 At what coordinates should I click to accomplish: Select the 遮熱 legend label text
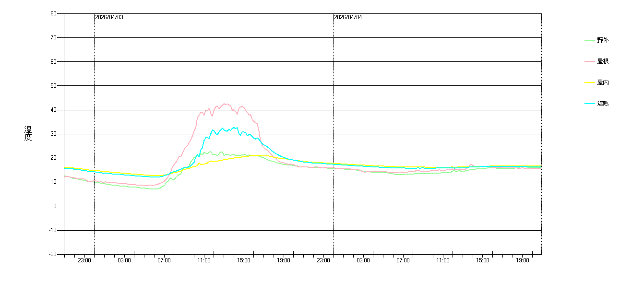coord(603,104)
